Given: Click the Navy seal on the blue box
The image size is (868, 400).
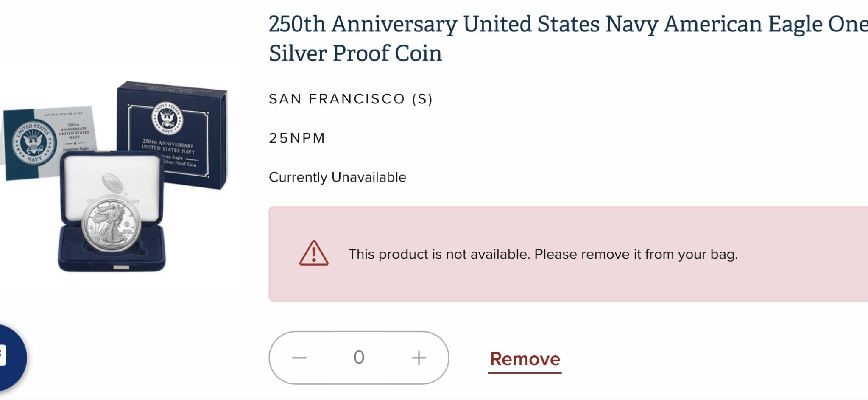Looking at the screenshot, I should coord(167,117).
